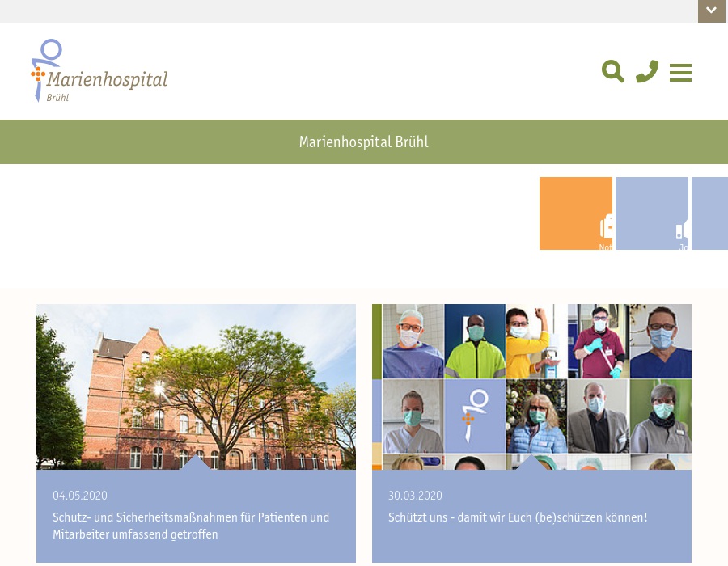Click the logo tile inside the staff collage
728x566 pixels.
(x=474, y=416)
